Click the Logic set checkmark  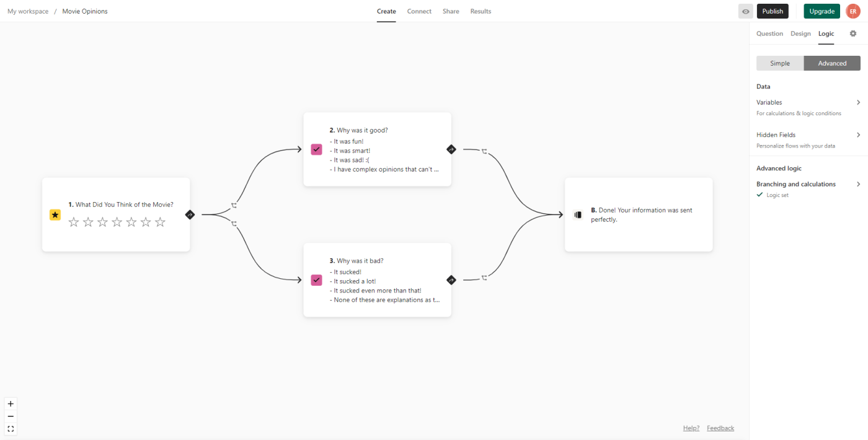(759, 195)
